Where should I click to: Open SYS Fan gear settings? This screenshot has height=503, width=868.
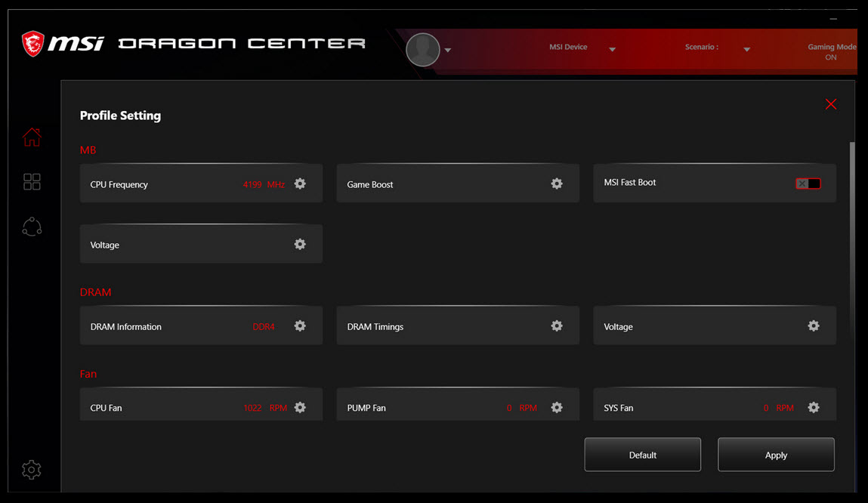tap(814, 407)
